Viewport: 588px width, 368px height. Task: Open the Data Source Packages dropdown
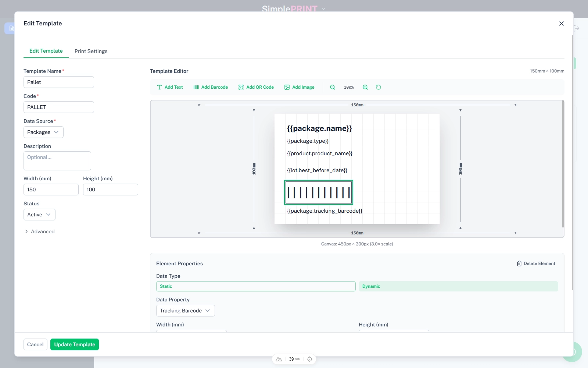pos(43,132)
